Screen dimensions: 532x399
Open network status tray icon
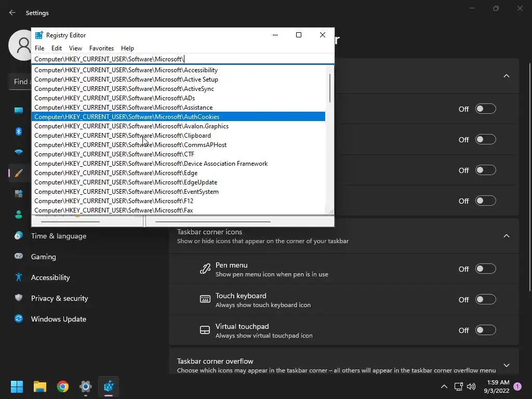coord(458,387)
